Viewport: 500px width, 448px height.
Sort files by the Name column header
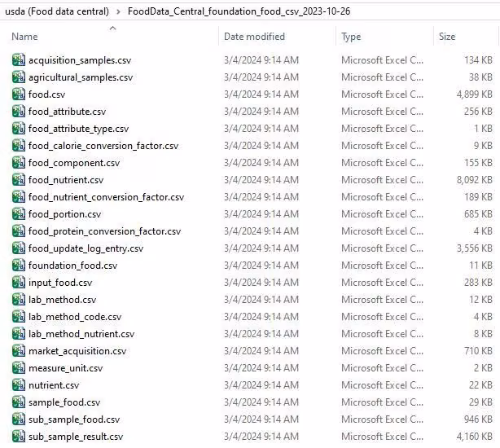(x=24, y=37)
